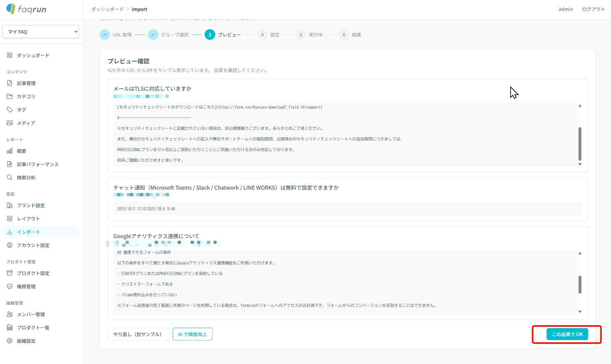
Task: Click step 5 実行中 circle
Action: pos(301,35)
